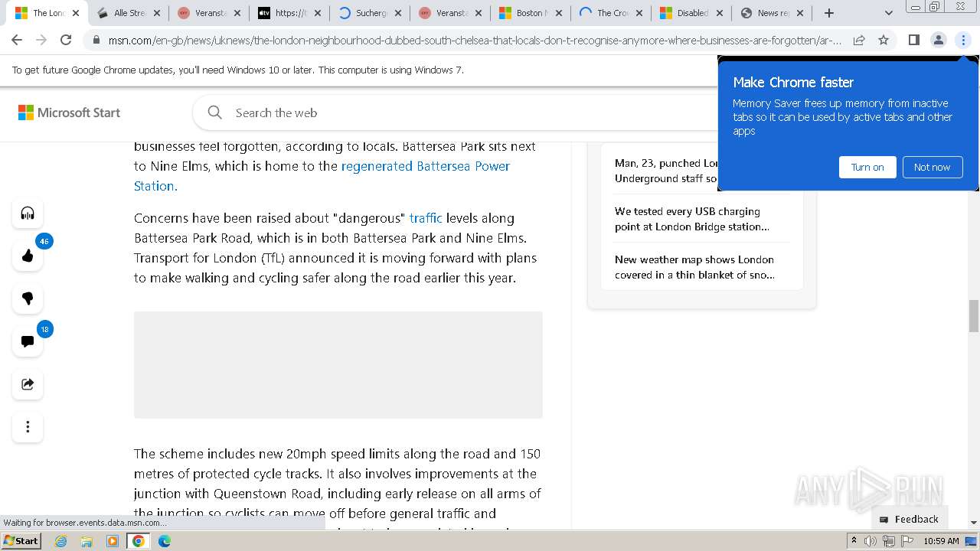Open the more options vertical dots on the article sidebar

click(x=28, y=427)
